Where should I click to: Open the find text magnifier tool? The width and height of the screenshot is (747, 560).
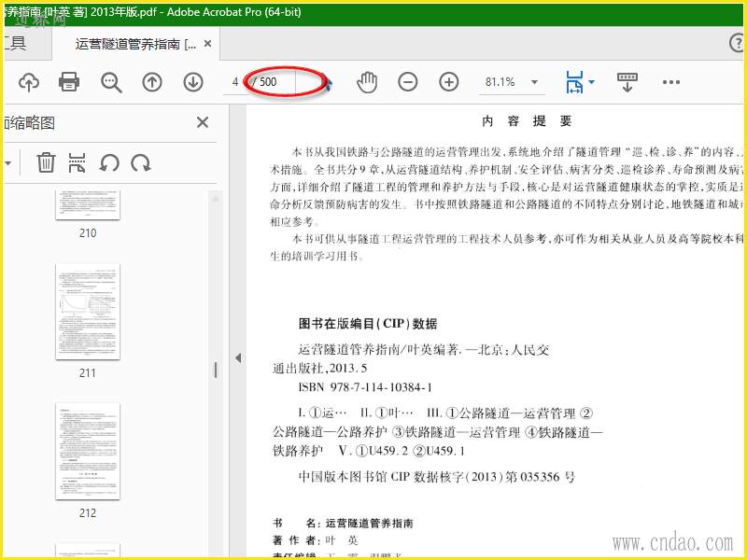[111, 82]
